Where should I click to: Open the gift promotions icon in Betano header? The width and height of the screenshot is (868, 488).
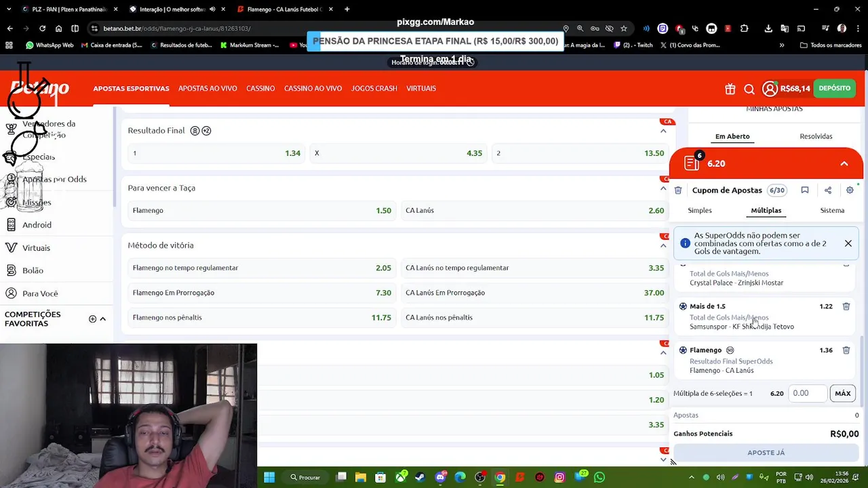[x=730, y=89]
